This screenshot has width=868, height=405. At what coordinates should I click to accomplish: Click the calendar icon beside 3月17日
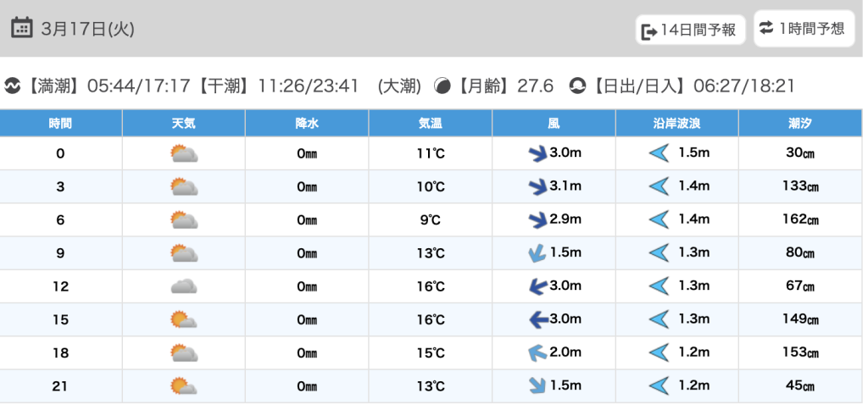point(22,28)
